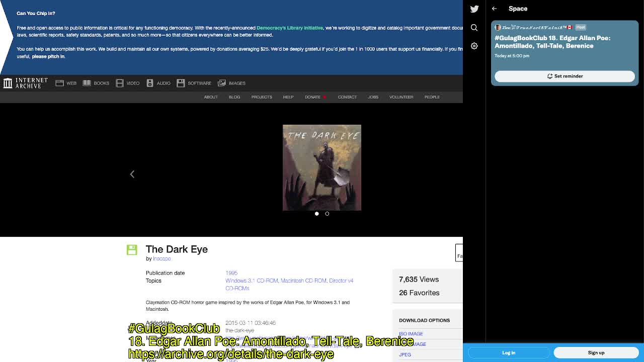Go back using Space back arrow
This screenshot has width=644, height=362.
[494, 9]
